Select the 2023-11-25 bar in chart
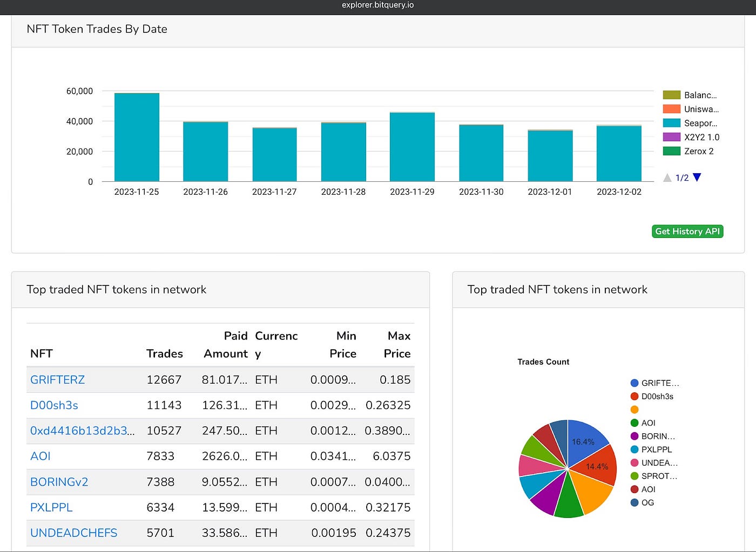Screen dimensions: 756x552 point(137,137)
